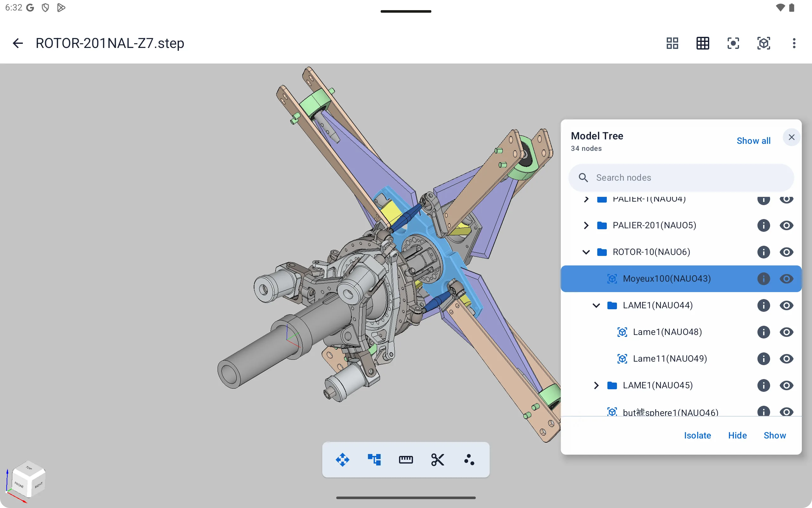Image resolution: width=812 pixels, height=508 pixels.
Task: Select the scissors section-cut tool
Action: (437, 460)
